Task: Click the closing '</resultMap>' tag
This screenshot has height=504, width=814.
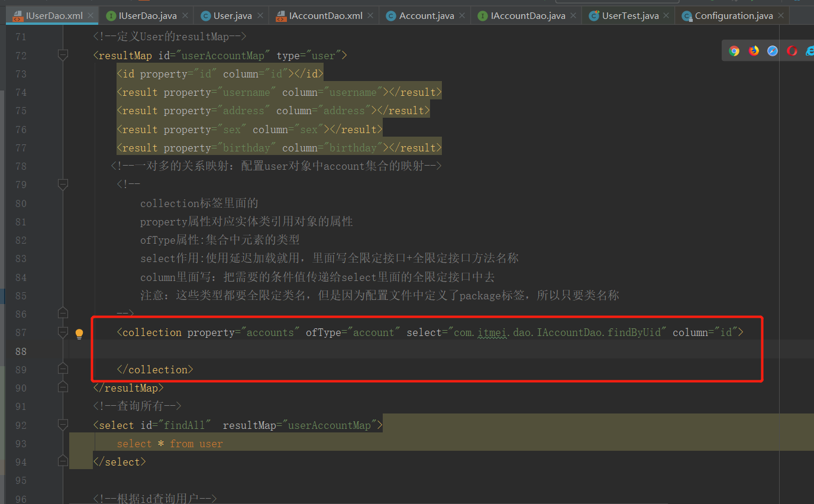Action: pos(128,388)
